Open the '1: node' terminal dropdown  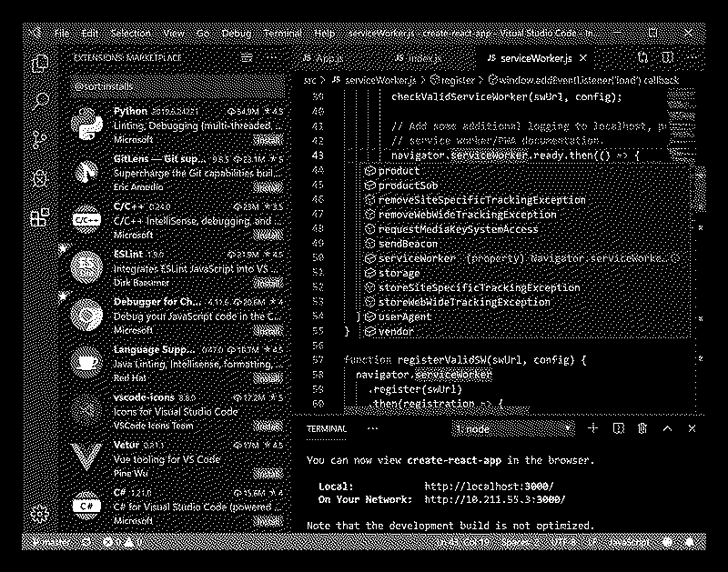pos(515,428)
